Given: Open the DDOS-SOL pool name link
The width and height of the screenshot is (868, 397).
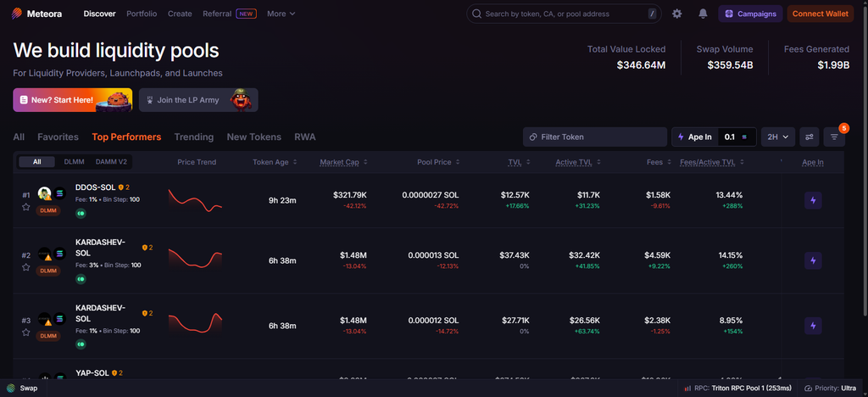Looking at the screenshot, I should [x=95, y=187].
